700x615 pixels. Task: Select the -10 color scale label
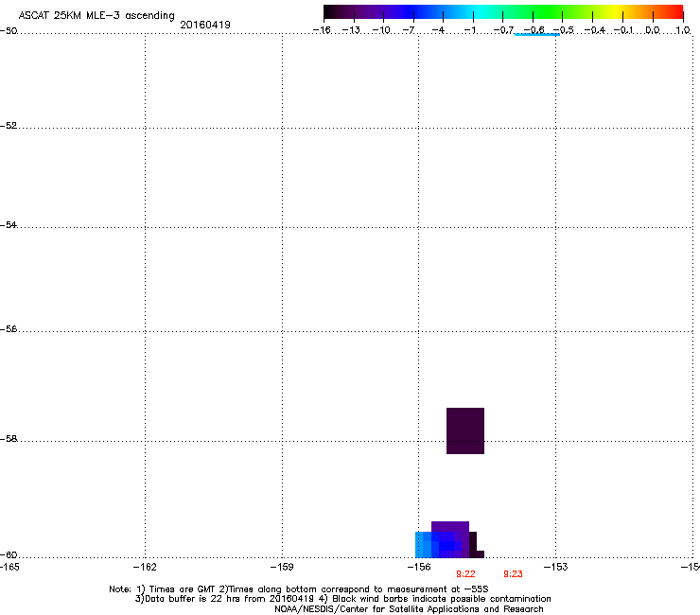pos(381,30)
